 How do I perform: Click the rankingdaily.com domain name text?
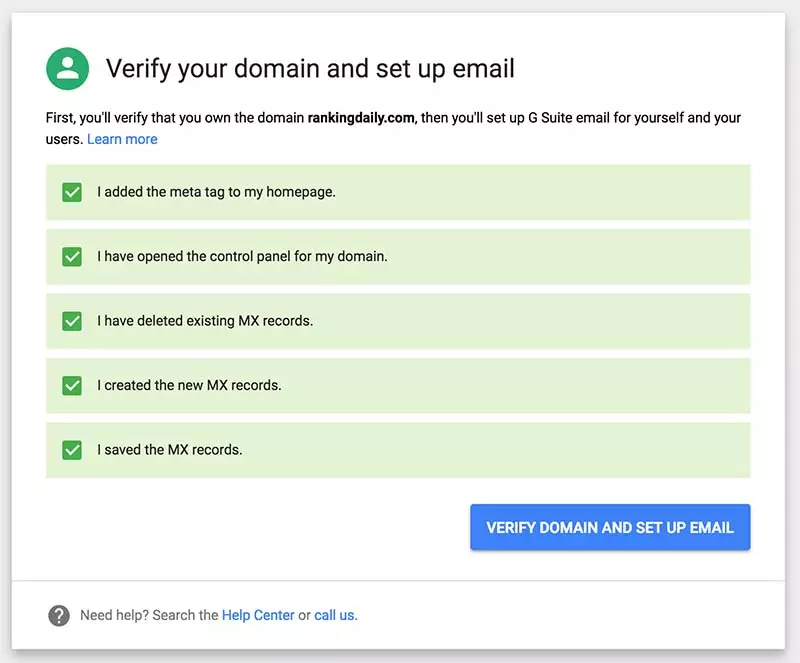coord(361,118)
